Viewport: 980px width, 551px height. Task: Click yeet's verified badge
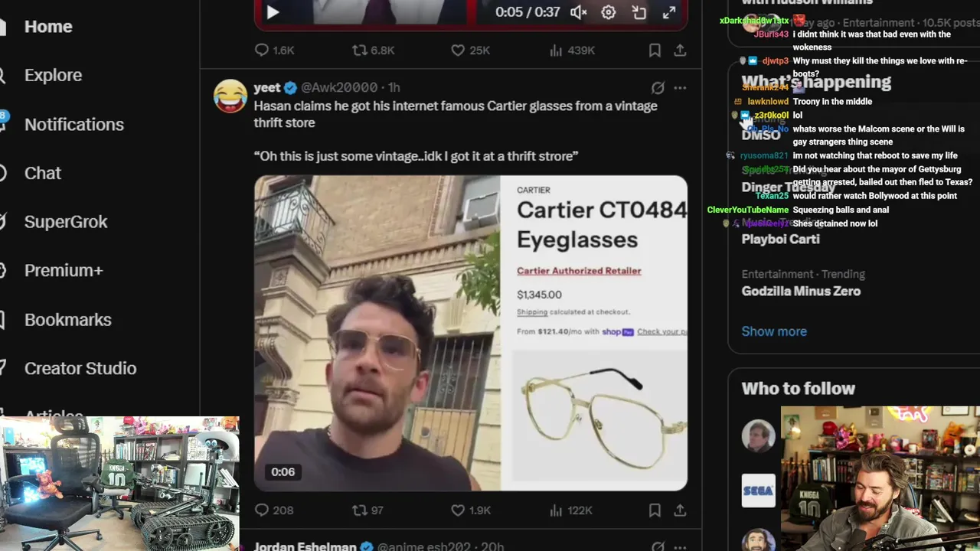tap(291, 87)
